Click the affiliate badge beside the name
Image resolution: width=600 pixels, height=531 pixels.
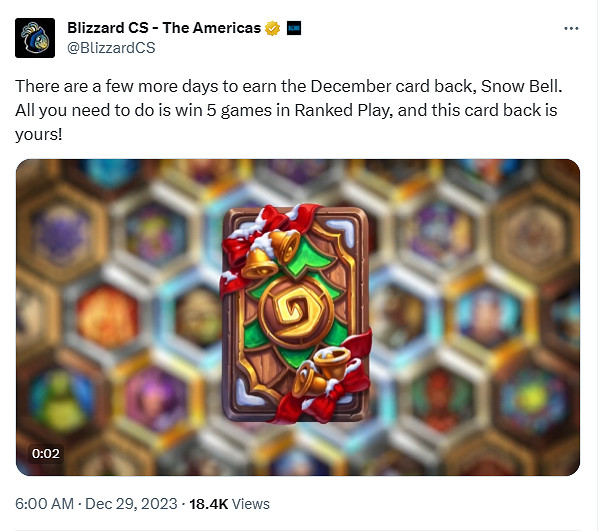click(294, 28)
